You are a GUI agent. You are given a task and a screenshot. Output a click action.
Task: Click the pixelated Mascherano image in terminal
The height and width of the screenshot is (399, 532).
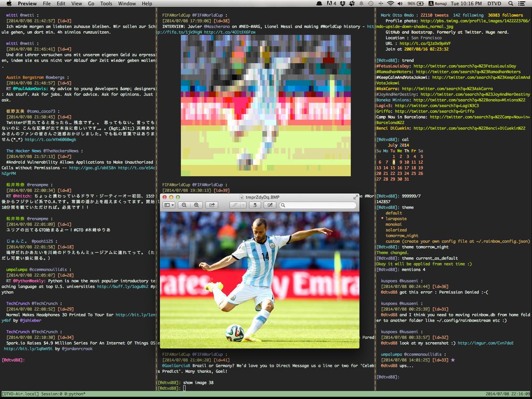pyautogui.click(x=266, y=106)
